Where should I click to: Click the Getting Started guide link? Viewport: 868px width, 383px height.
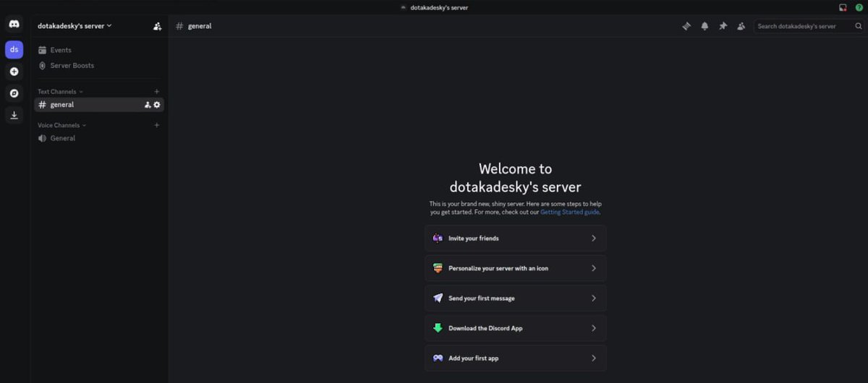570,212
